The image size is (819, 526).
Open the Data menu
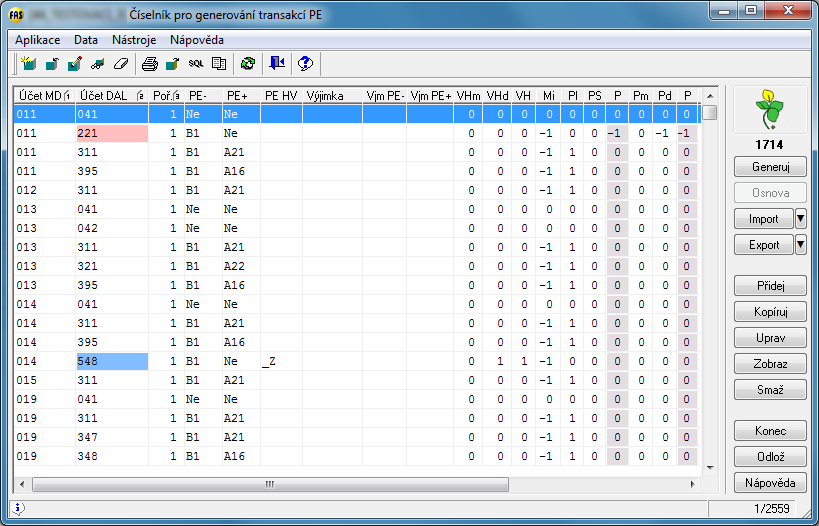pos(86,40)
